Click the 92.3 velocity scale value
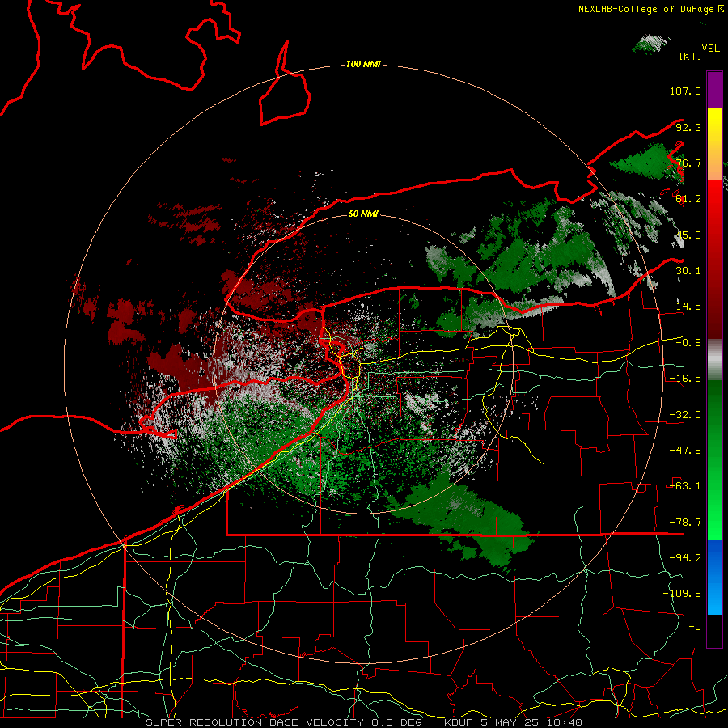Viewport: 728px width, 728px height. [x=688, y=127]
